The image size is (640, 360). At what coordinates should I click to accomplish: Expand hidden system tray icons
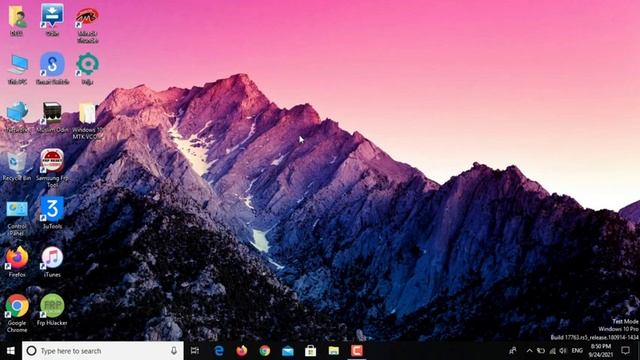click(x=529, y=351)
